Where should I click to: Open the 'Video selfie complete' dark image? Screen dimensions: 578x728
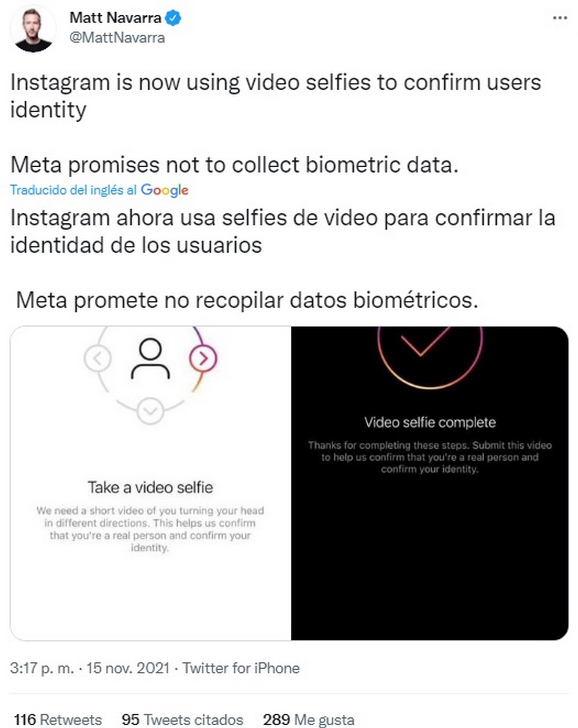pyautogui.click(x=430, y=483)
